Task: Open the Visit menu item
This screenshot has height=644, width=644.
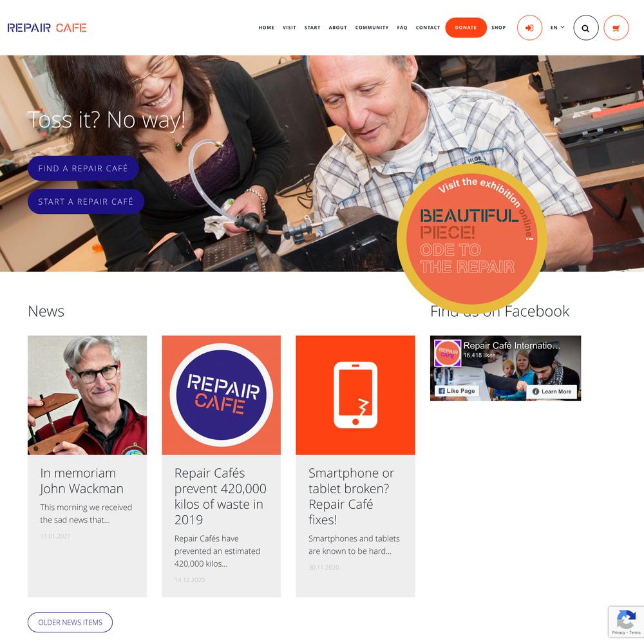Action: pos(289,28)
